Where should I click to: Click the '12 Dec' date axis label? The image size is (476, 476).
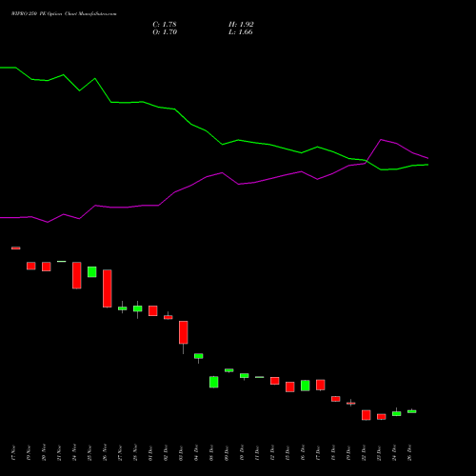click(272, 453)
